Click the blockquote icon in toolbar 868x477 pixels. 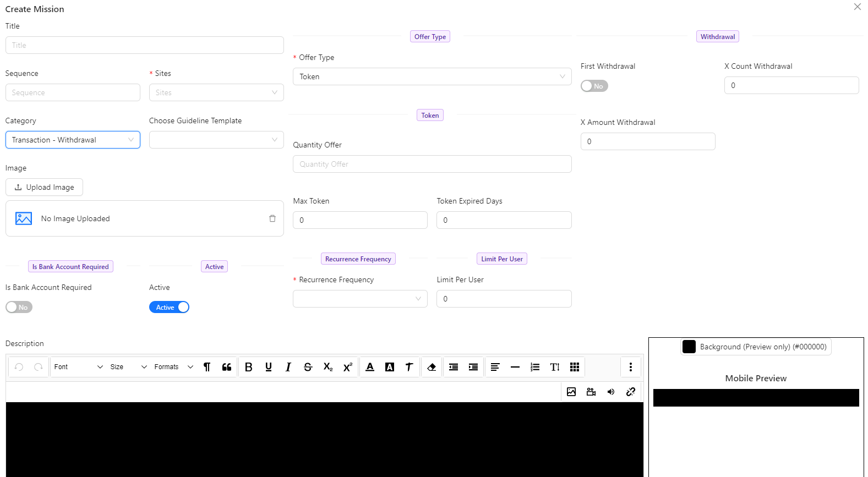tap(227, 367)
